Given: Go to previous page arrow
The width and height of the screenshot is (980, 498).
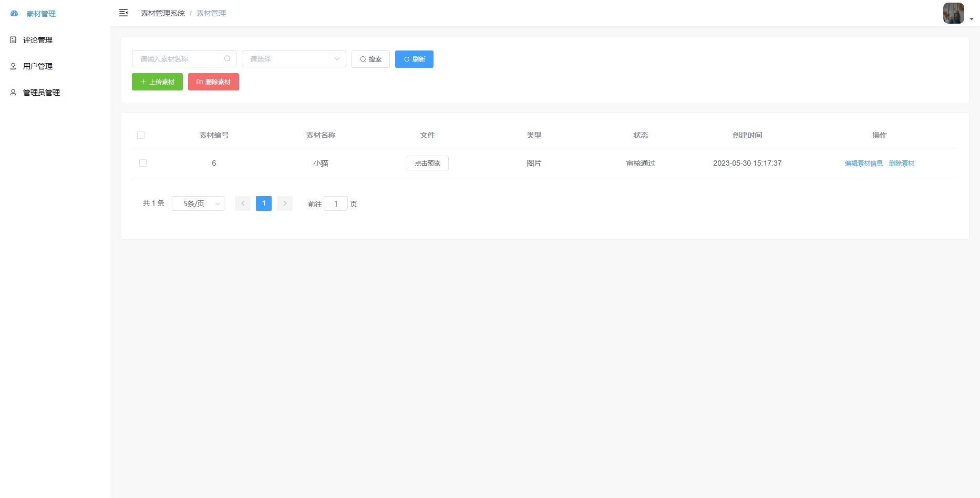Looking at the screenshot, I should 243,204.
